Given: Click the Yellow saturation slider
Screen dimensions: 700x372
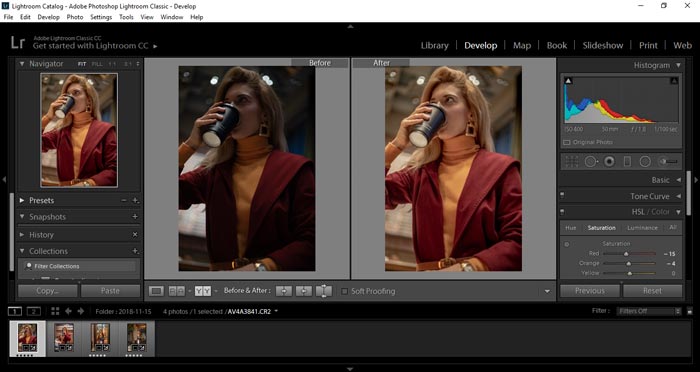Looking at the screenshot, I should tap(629, 273).
